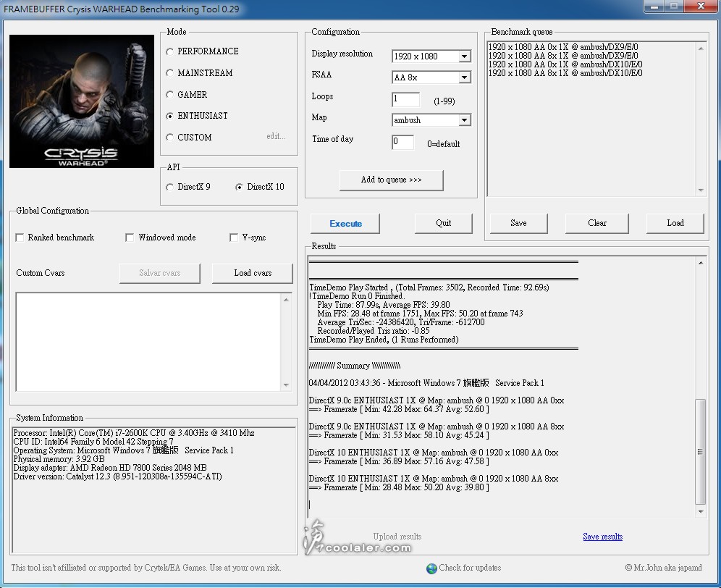721x588 pixels.
Task: Click the Load cvars button
Action: point(253,273)
